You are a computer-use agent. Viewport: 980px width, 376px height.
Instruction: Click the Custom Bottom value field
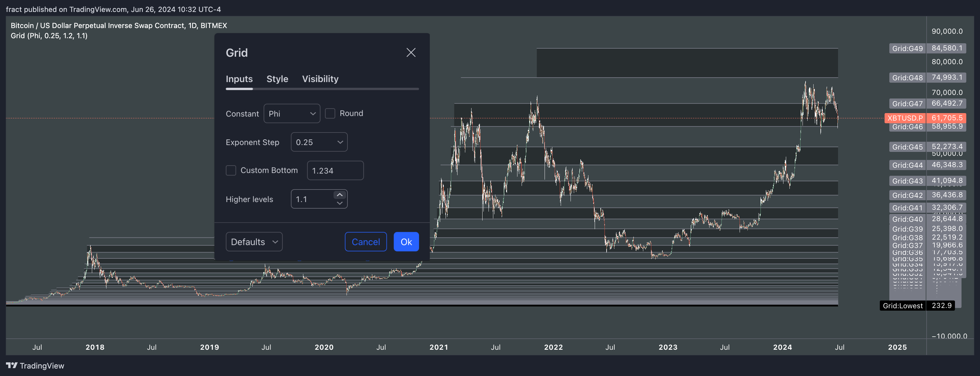pyautogui.click(x=335, y=170)
